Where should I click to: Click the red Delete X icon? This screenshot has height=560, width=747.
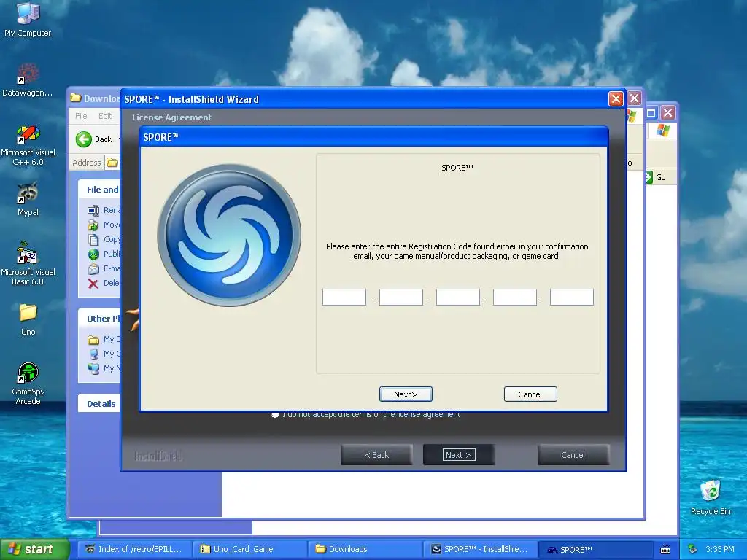(x=93, y=284)
